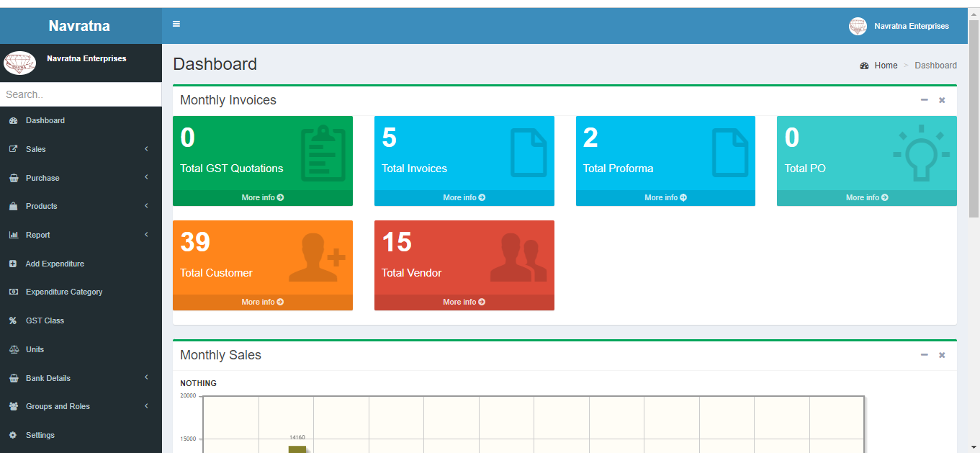
Task: Click the page vertical scrollbar
Action: coord(974,119)
